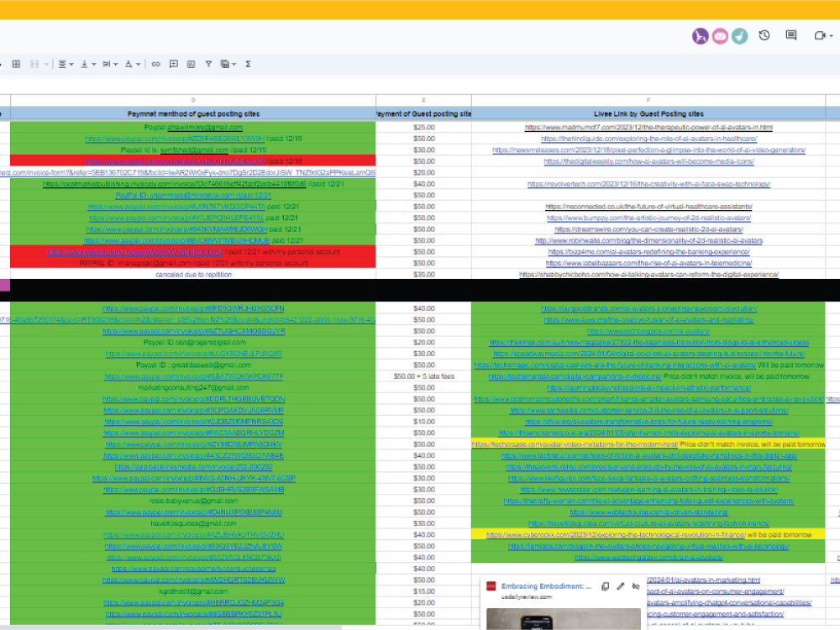Select the '$15.00' payment cell
840x630 pixels.
(423, 591)
